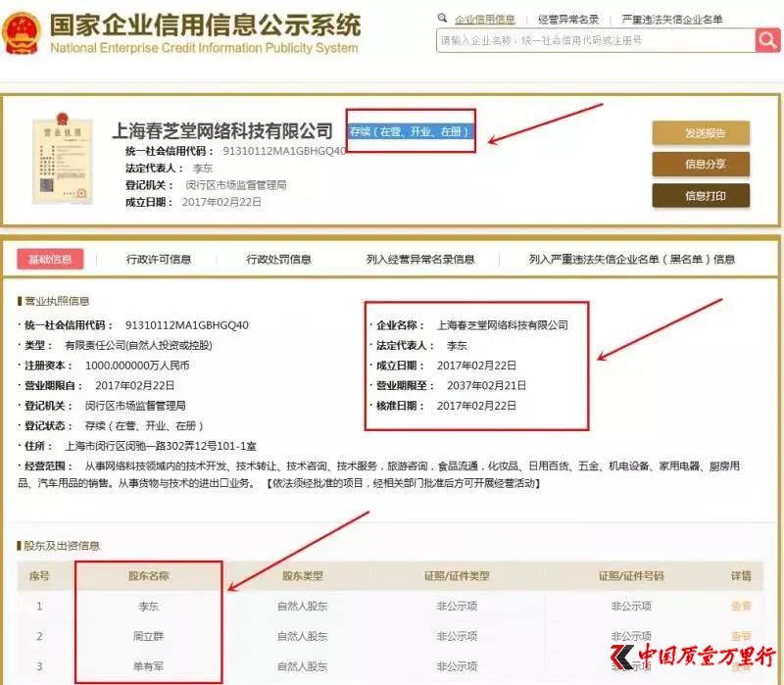The height and width of the screenshot is (685, 784).
Task: Switch to the 基础信息 tab
Action: point(50,259)
